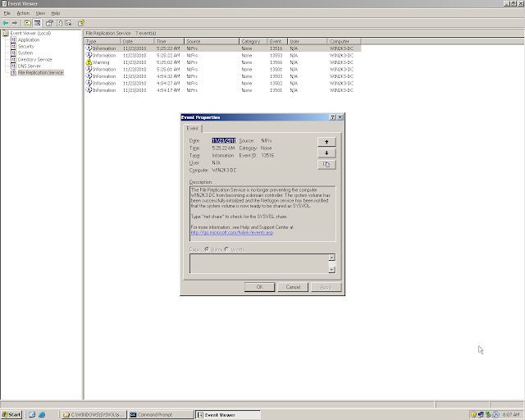
Task: Select the Information event at 4:54:17 AM
Action: click(x=222, y=90)
